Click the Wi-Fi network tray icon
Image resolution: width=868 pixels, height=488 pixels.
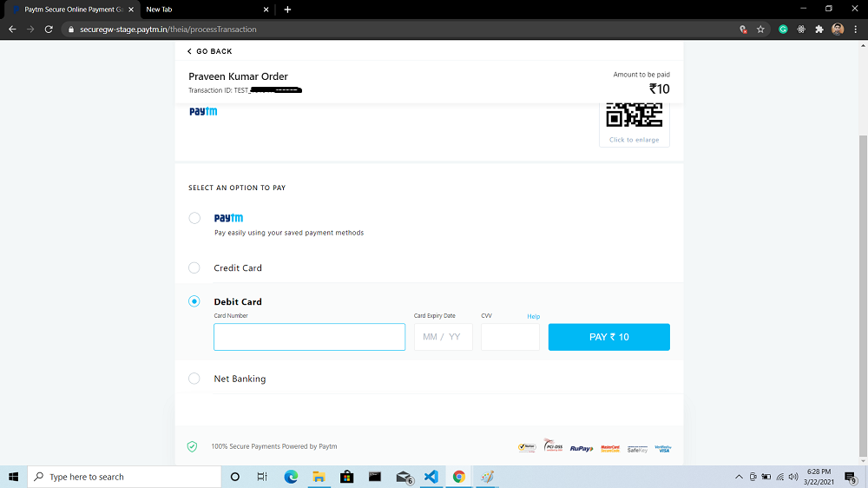(780, 477)
